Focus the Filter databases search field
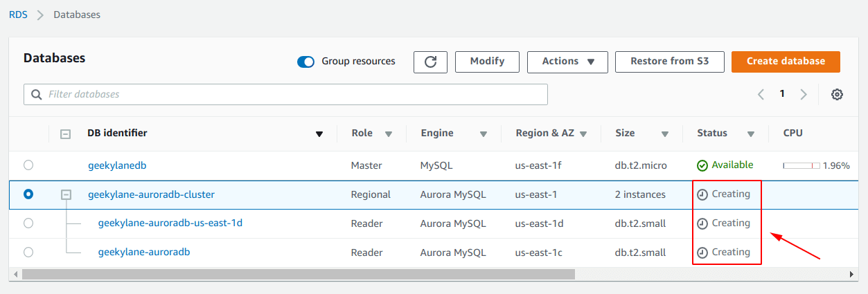The image size is (868, 294). coord(285,94)
